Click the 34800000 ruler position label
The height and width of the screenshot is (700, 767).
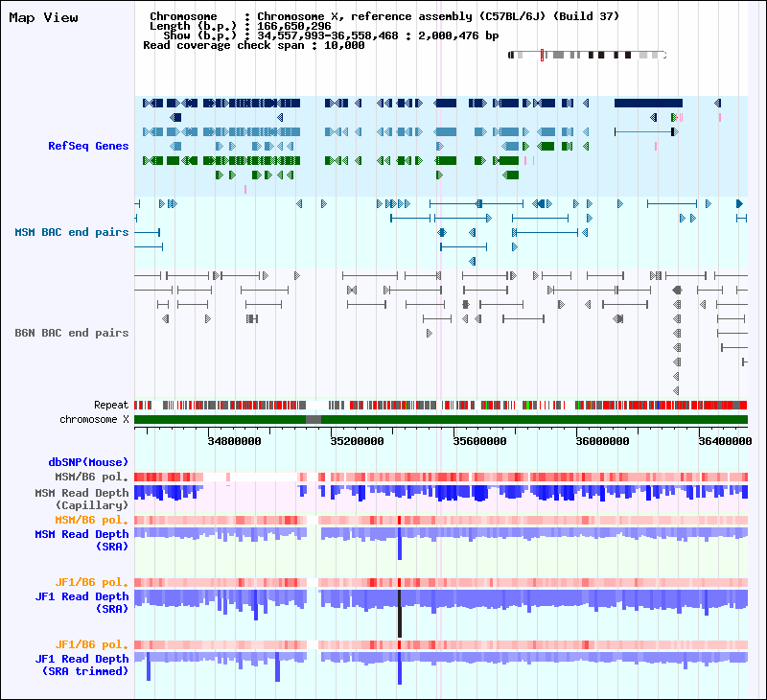click(234, 441)
